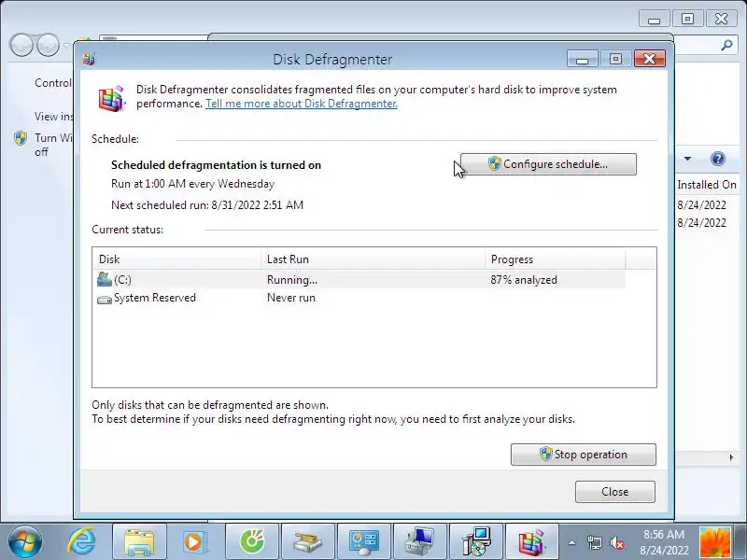Open the green Coc Coc browser icon

pos(251,541)
